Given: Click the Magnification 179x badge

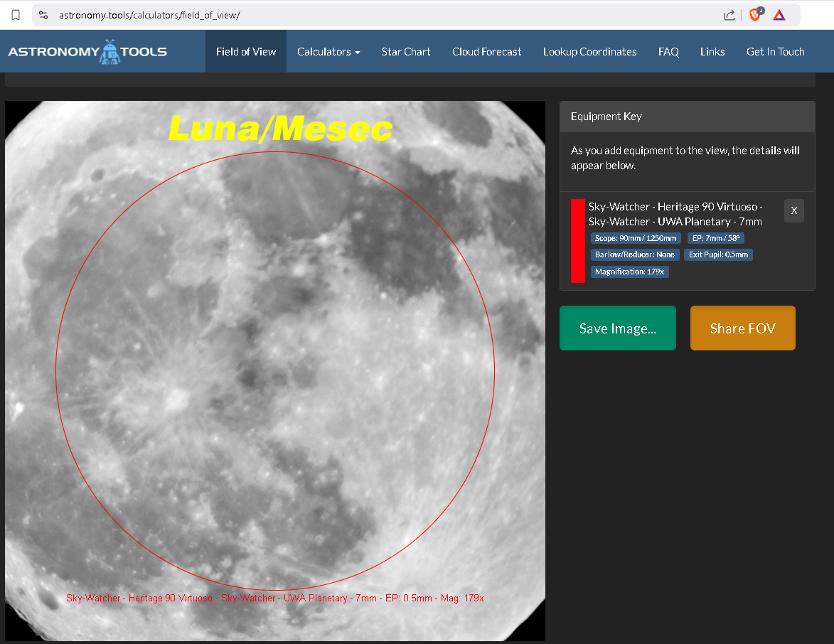Looking at the screenshot, I should pyautogui.click(x=630, y=272).
